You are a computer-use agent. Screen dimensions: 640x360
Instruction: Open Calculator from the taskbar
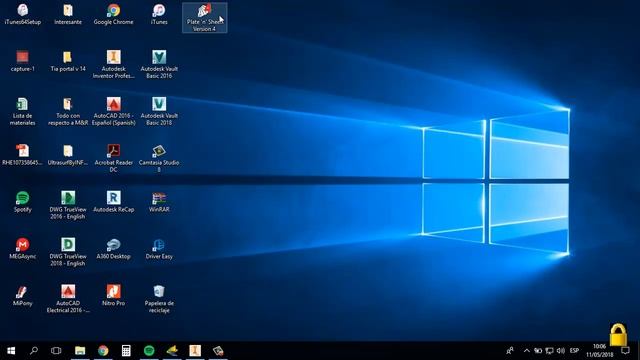126,351
